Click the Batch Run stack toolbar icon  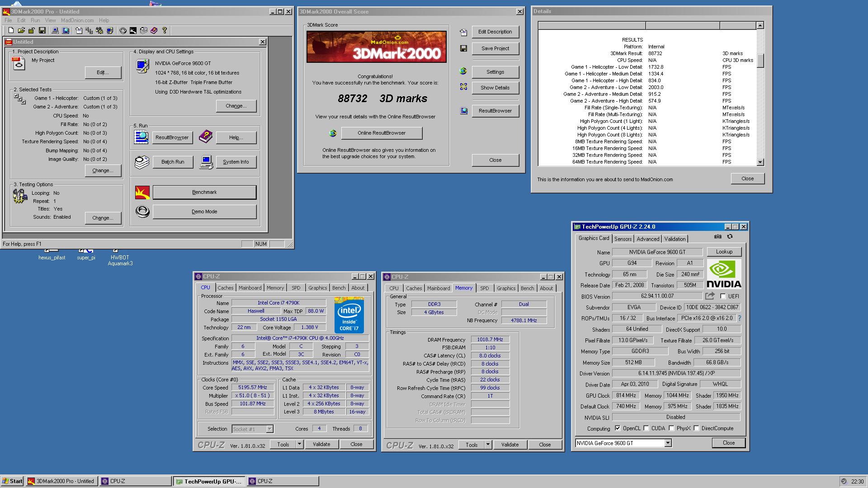click(x=143, y=30)
